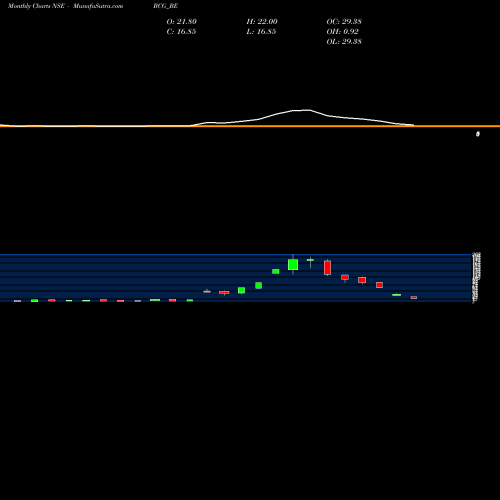Screen dimensions: 500x500
Task: Click the low value "L: 16.85"
Action: (x=261, y=32)
